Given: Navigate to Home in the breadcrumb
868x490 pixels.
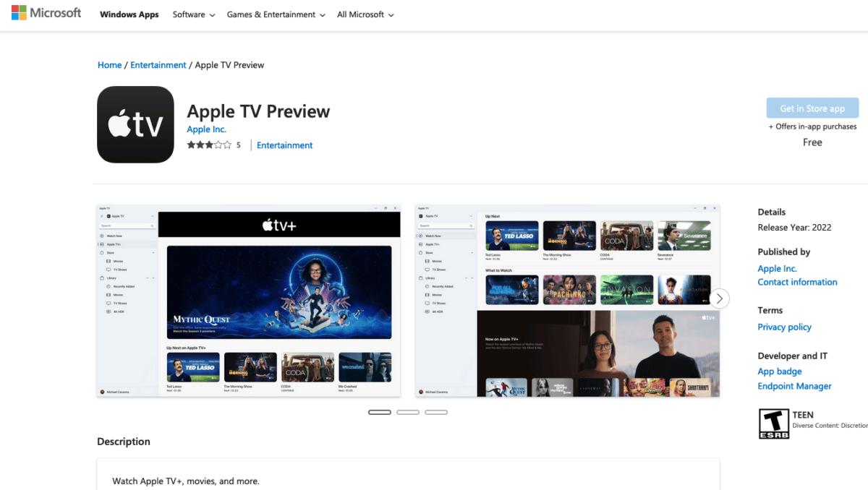Looking at the screenshot, I should pos(110,65).
